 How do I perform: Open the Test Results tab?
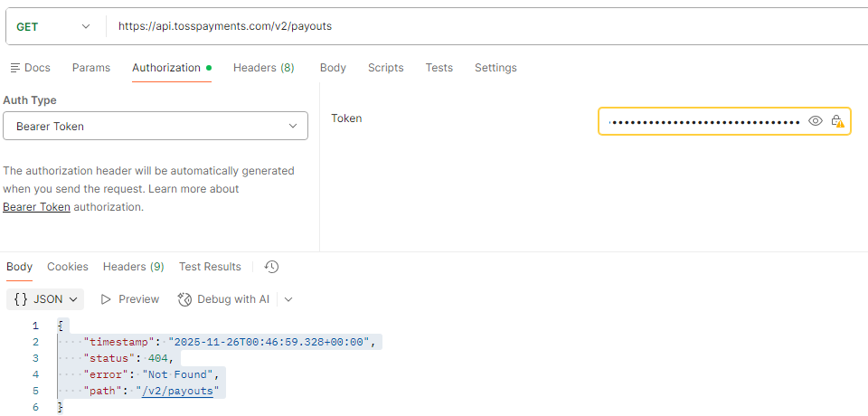tap(210, 267)
